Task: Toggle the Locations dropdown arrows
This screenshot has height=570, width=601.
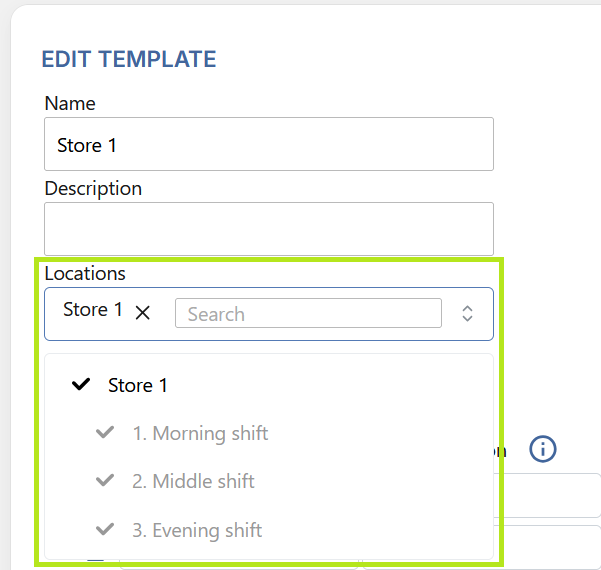Action: (x=467, y=314)
